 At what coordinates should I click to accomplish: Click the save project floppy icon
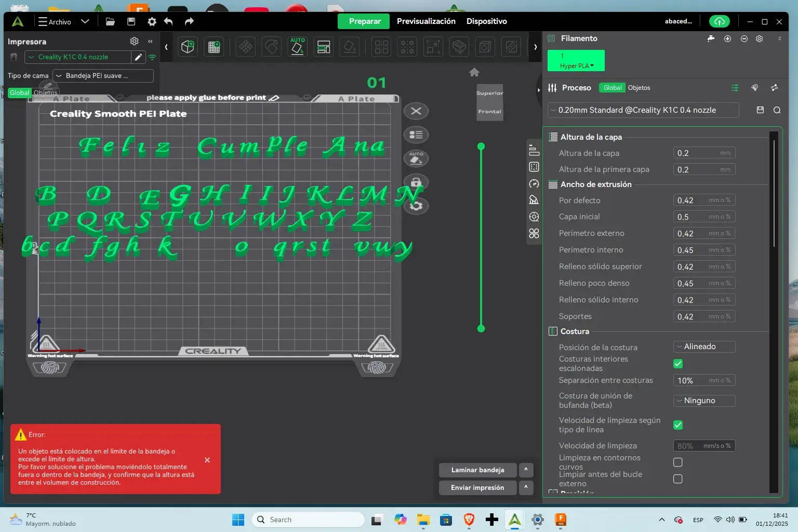(x=131, y=21)
